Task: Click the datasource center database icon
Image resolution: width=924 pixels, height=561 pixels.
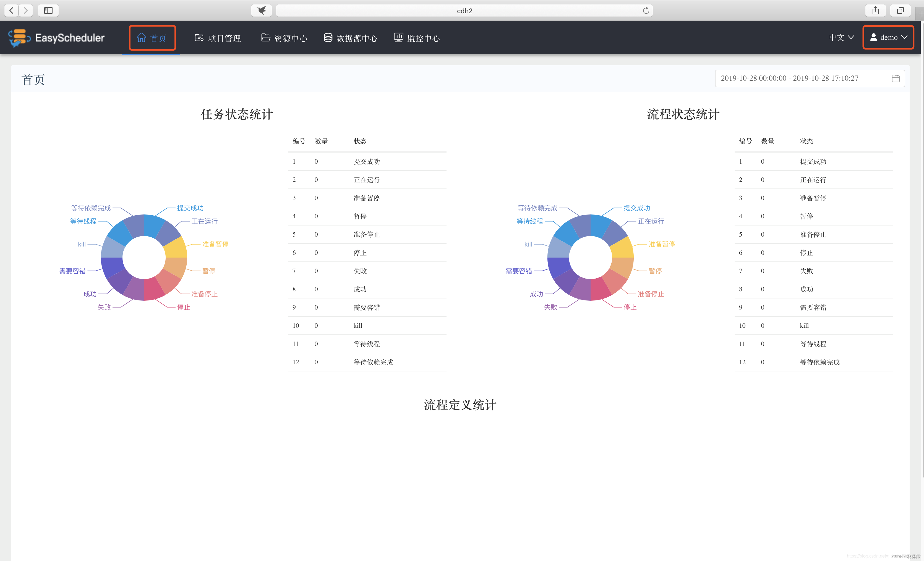Action: (x=328, y=38)
